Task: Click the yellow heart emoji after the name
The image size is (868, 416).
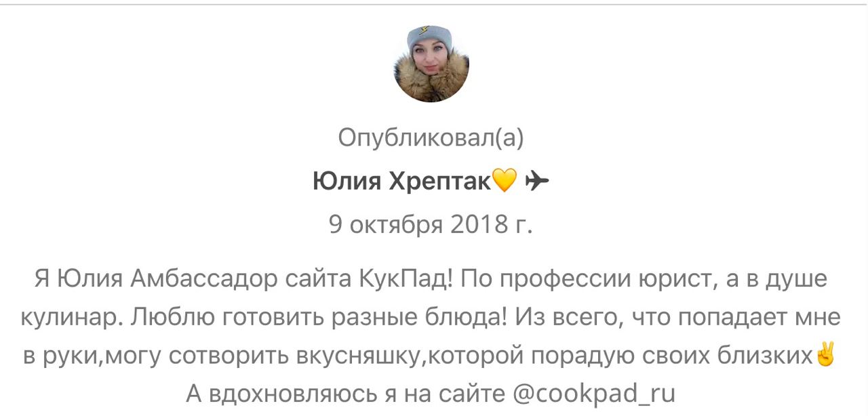Action: coord(504,181)
